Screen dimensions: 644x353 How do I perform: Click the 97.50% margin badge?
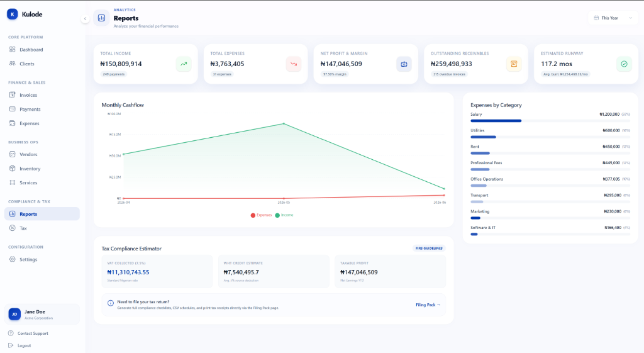point(335,74)
